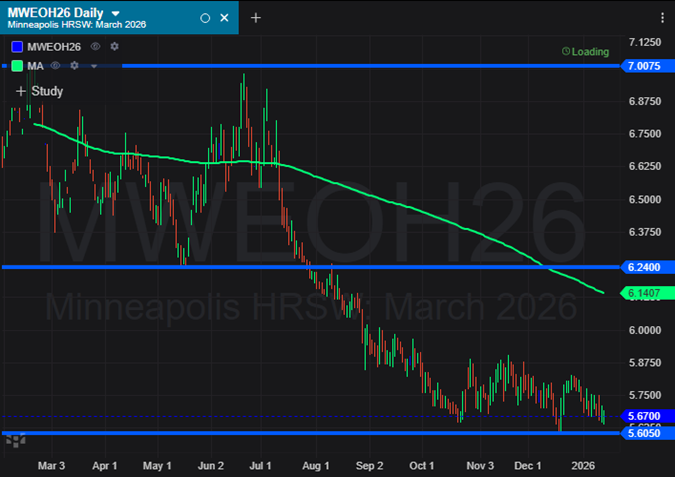The image size is (675, 477).
Task: Add a new chart tab with plus
Action: pyautogui.click(x=256, y=18)
